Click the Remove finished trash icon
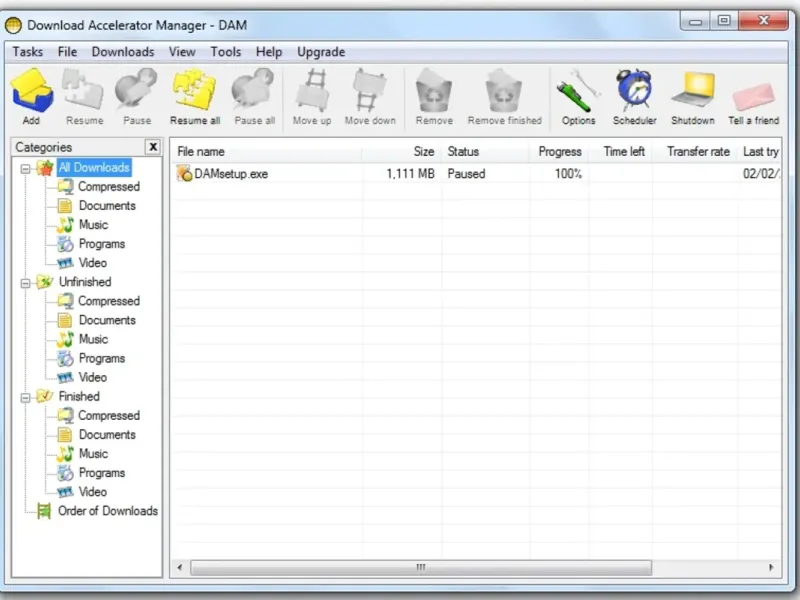Screen dimensions: 800x600 click(504, 91)
